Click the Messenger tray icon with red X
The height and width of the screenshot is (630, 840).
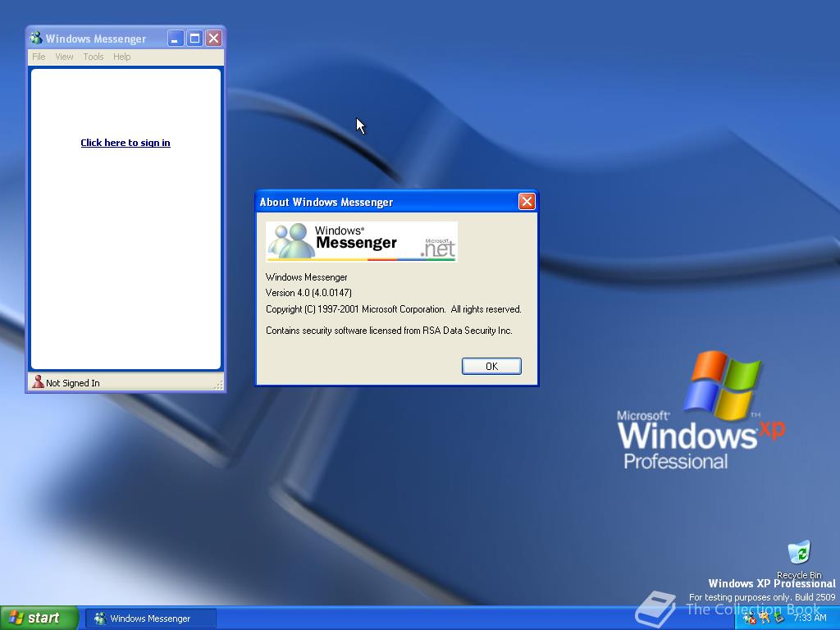[x=750, y=619]
